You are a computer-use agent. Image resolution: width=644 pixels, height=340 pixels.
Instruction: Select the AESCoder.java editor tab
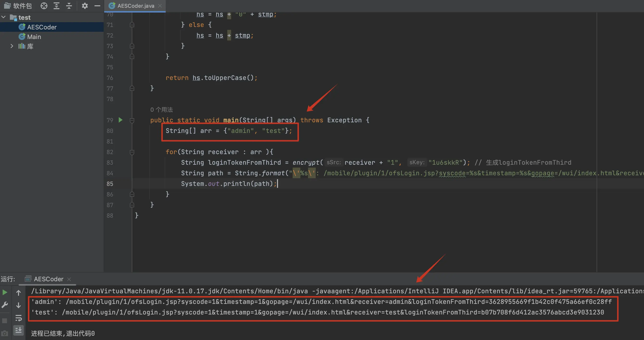pyautogui.click(x=135, y=6)
